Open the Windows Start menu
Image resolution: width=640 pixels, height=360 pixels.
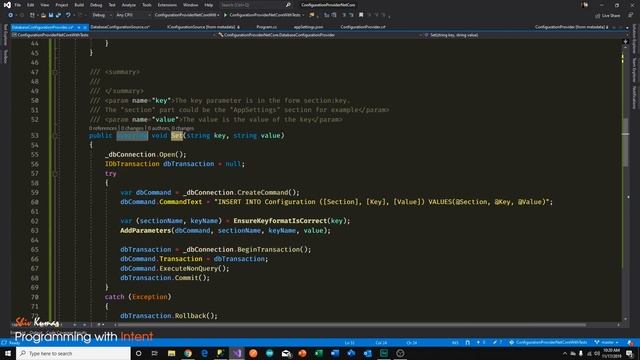(8, 353)
